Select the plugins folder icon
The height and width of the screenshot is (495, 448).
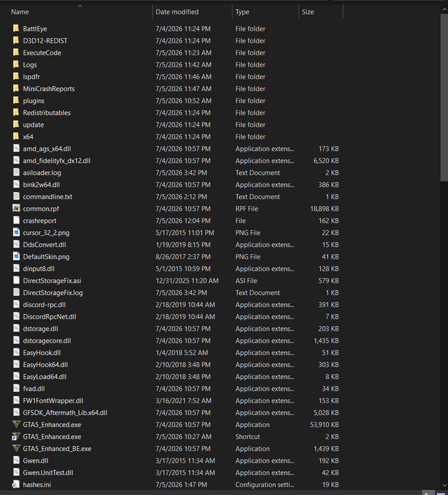pyautogui.click(x=16, y=100)
